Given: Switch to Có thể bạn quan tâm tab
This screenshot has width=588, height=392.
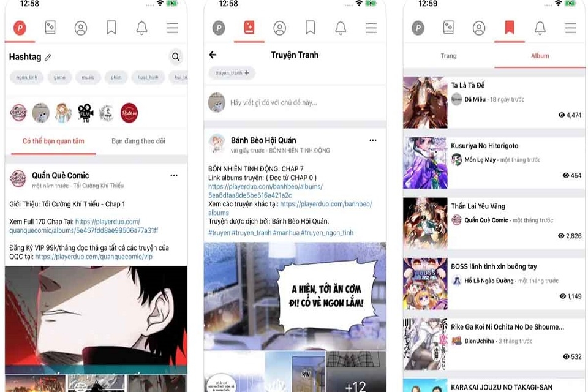Looking at the screenshot, I should [53, 141].
